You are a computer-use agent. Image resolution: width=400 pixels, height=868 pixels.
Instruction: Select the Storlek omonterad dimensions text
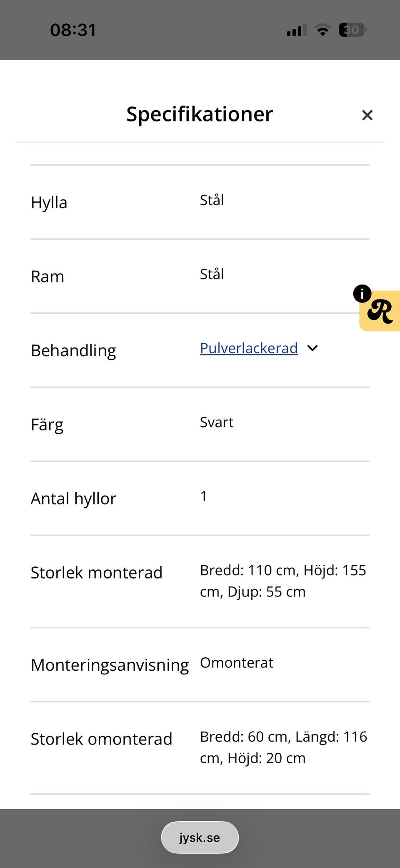[x=283, y=747]
